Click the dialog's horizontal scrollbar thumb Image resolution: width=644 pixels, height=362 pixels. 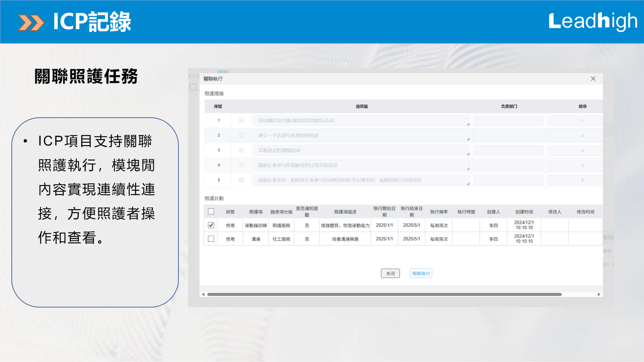coord(384,294)
